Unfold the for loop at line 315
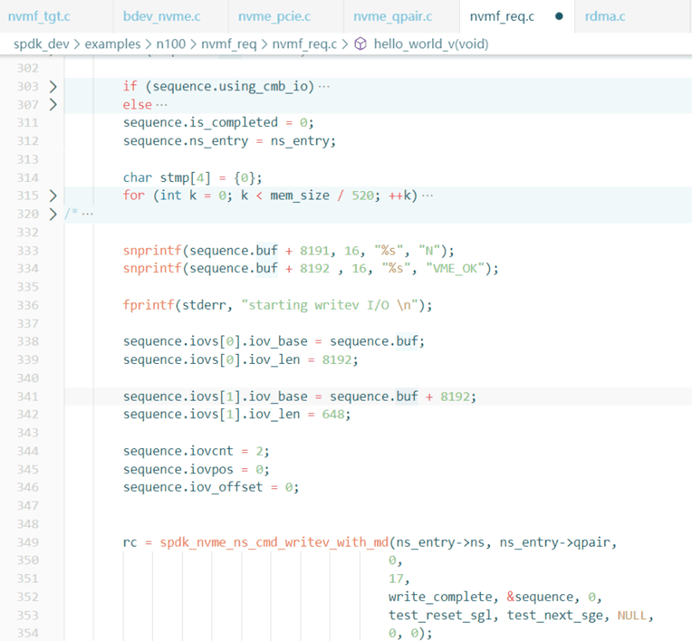This screenshot has width=692, height=641. coord(53,196)
